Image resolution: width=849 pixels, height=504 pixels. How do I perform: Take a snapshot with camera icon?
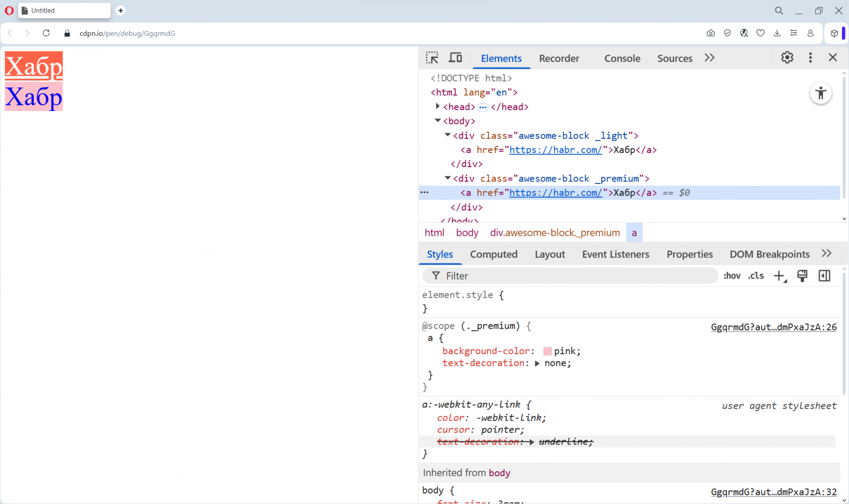coord(711,33)
